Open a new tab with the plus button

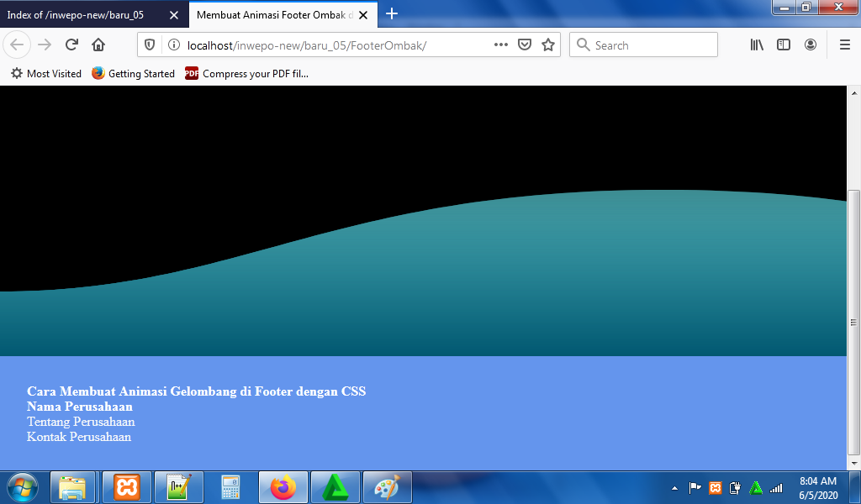[392, 14]
